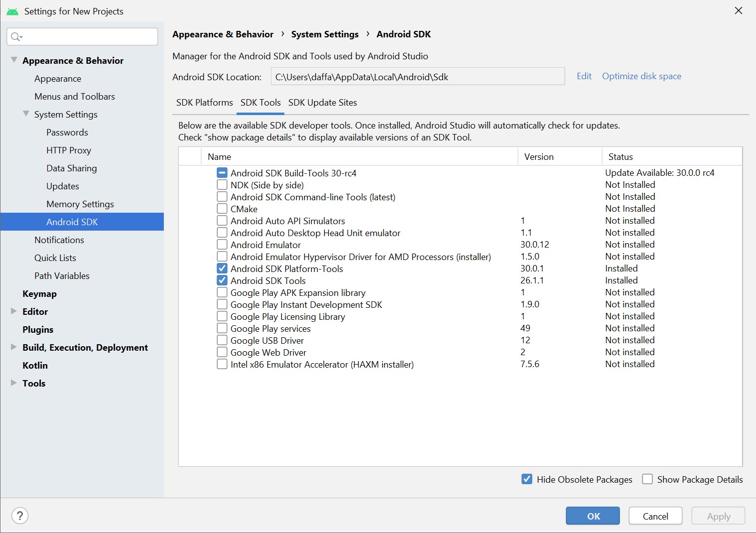The image size is (756, 533).
Task: Check Google Play Instant Development SDK
Action: 222,304
